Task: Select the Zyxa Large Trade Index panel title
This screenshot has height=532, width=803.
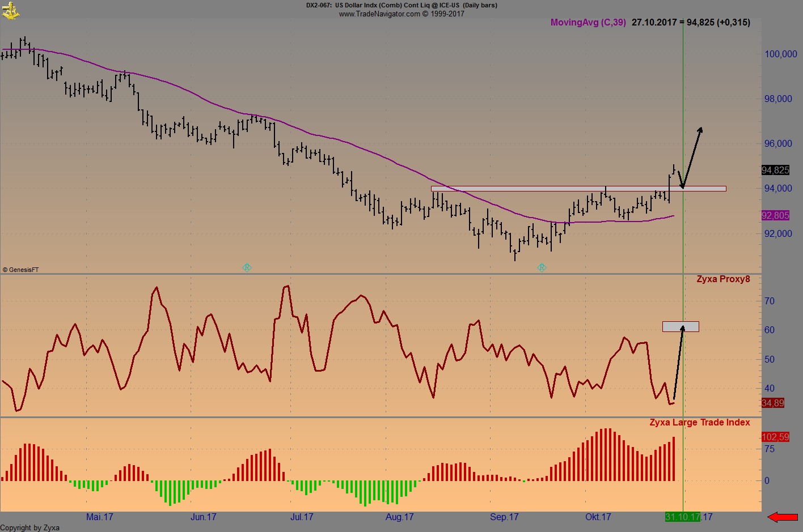Action: click(700, 422)
